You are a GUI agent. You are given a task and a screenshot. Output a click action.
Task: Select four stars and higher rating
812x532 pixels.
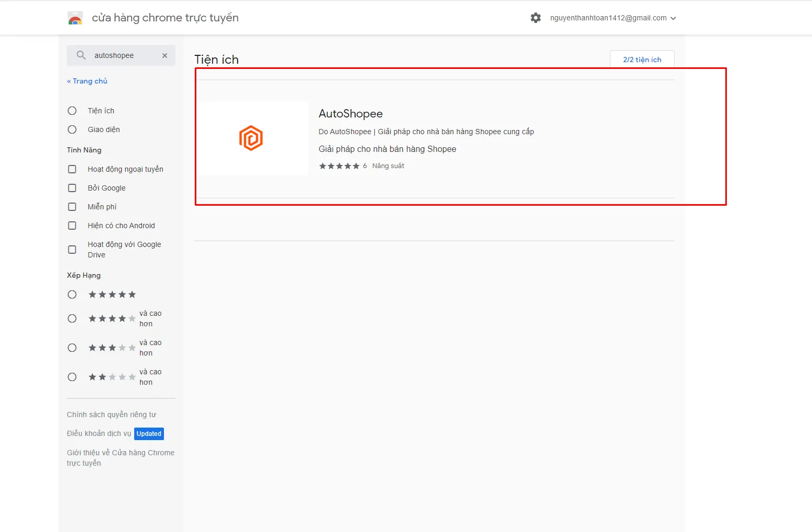point(72,318)
